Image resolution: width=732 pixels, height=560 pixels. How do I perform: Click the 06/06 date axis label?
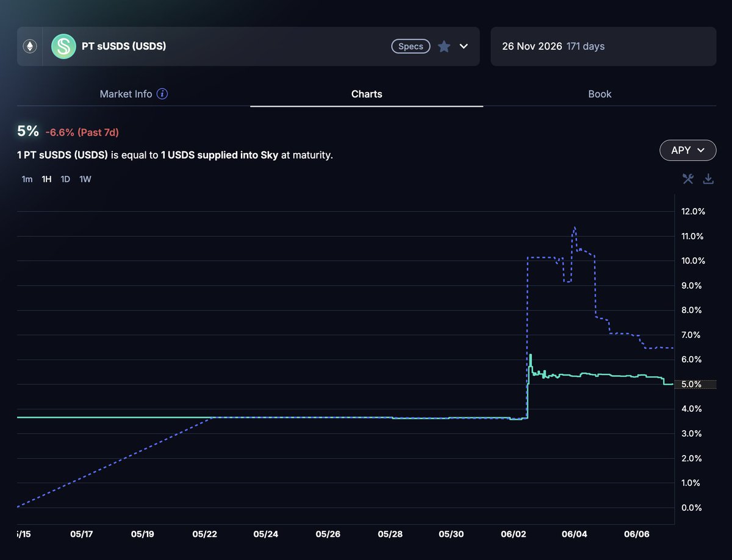point(636,534)
